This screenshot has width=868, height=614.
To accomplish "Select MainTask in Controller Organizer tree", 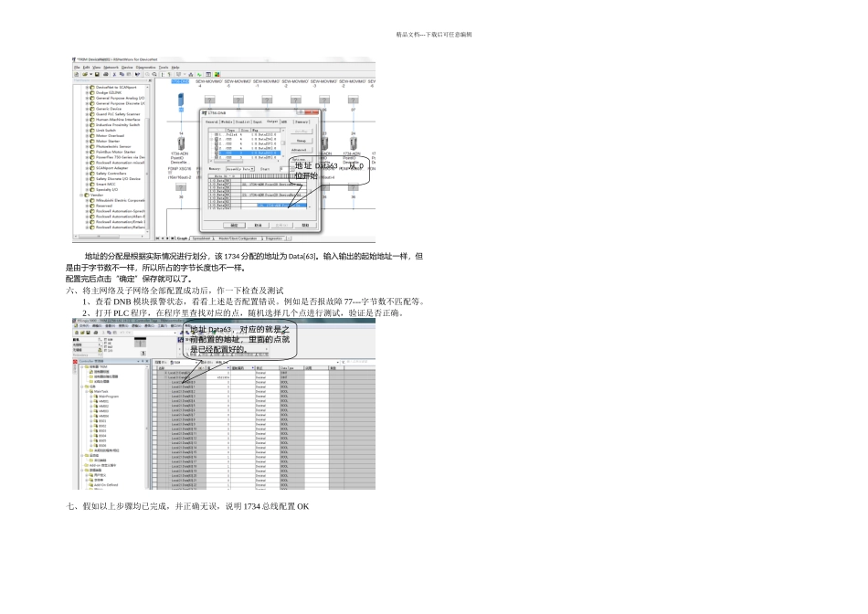I will (x=101, y=391).
